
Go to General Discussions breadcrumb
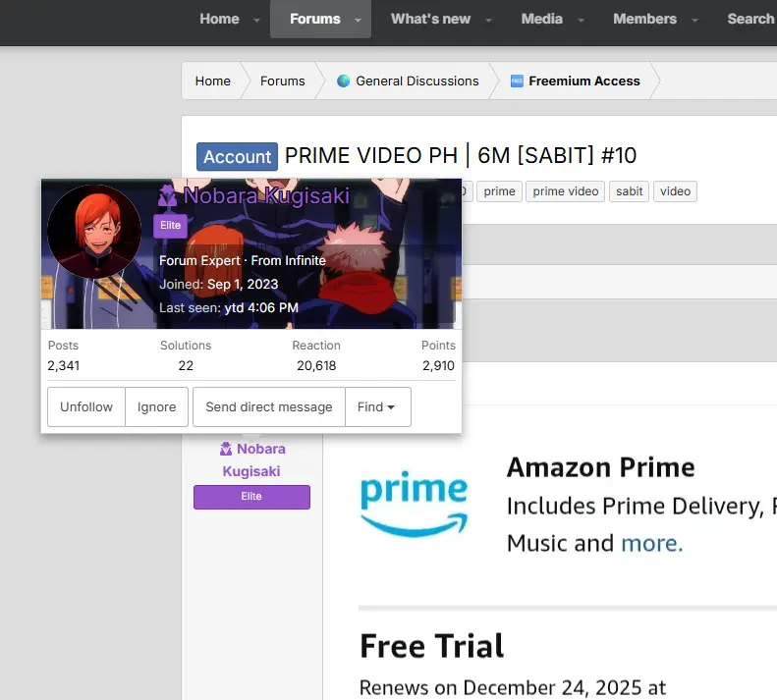click(417, 81)
